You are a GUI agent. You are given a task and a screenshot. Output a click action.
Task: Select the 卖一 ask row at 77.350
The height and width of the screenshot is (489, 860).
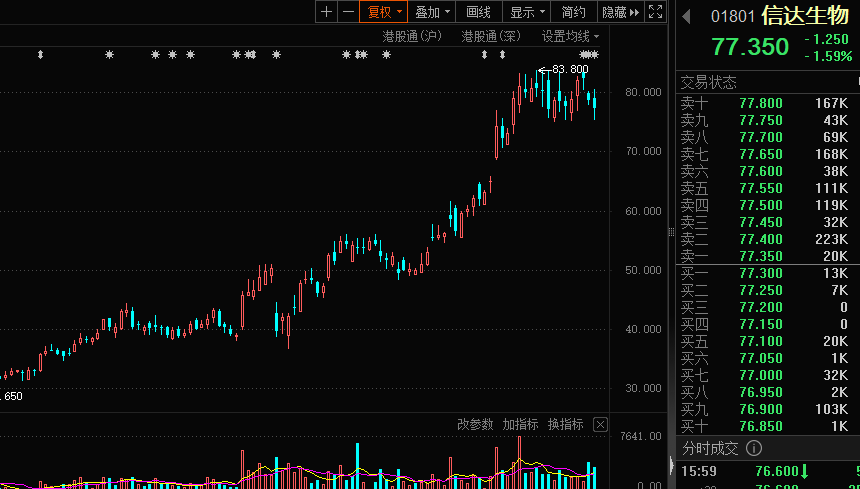tap(765, 256)
